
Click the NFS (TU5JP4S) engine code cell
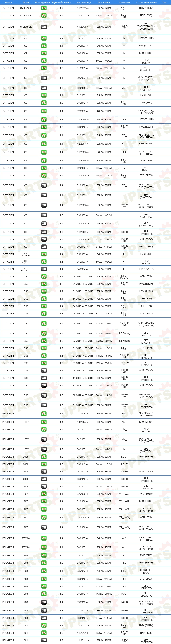(x=146, y=69)
